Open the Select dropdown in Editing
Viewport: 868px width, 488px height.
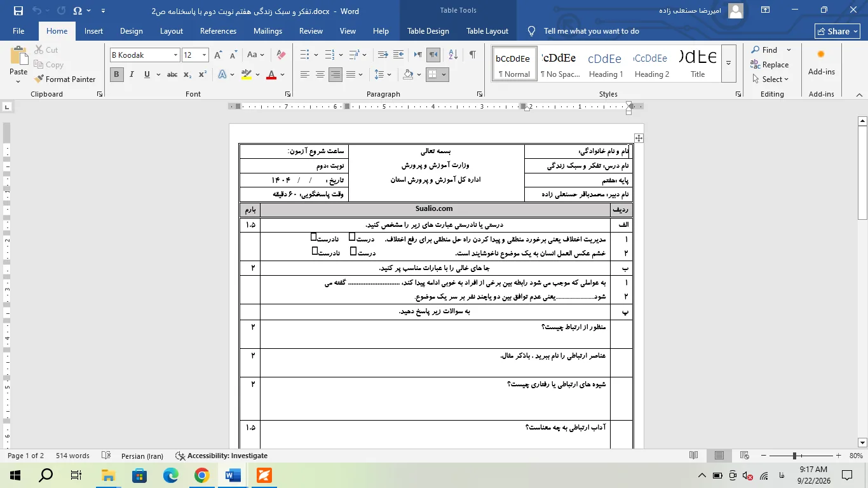point(770,79)
